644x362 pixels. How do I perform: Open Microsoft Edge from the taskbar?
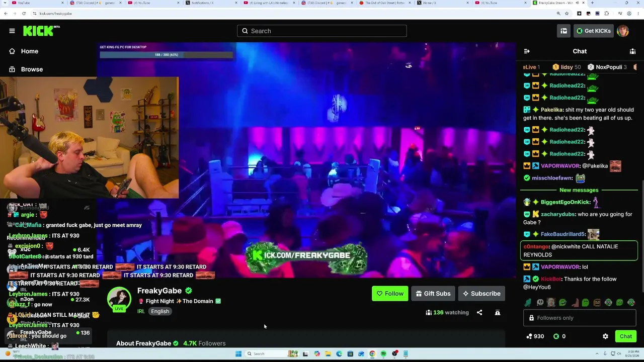[x=339, y=354]
